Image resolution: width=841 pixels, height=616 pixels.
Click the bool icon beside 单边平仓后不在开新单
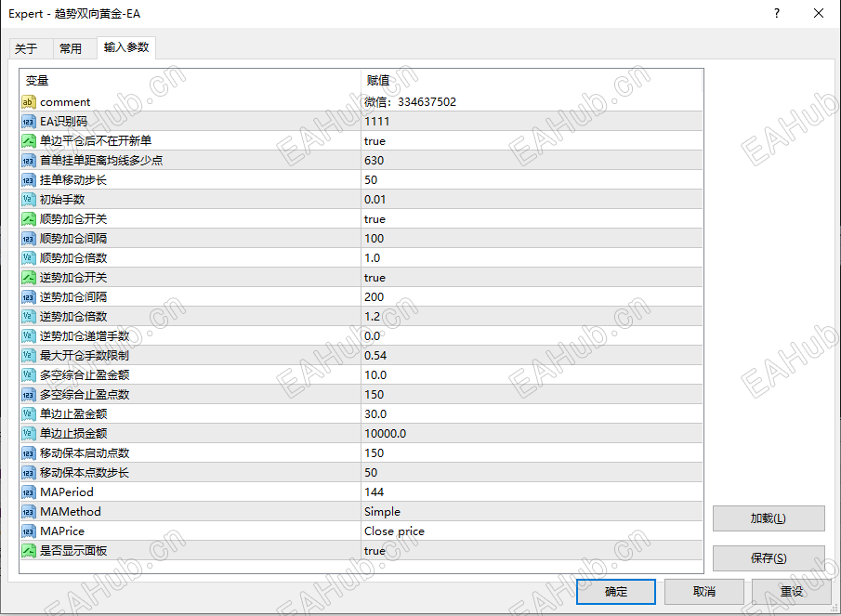tap(29, 141)
